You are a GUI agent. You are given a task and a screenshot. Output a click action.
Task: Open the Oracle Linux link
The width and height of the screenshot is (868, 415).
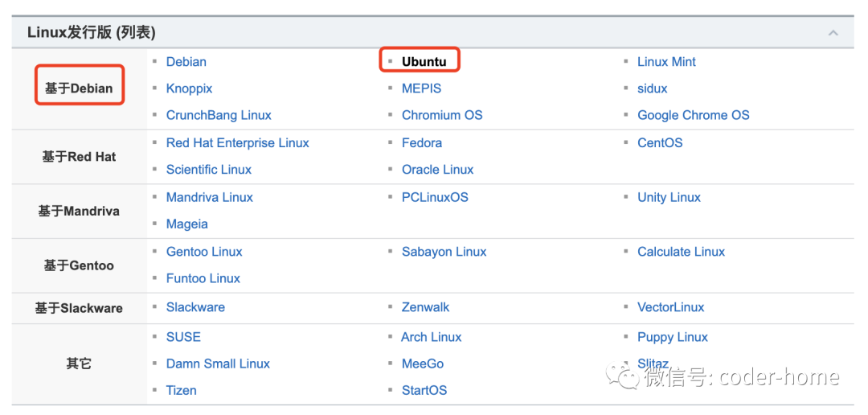click(437, 170)
